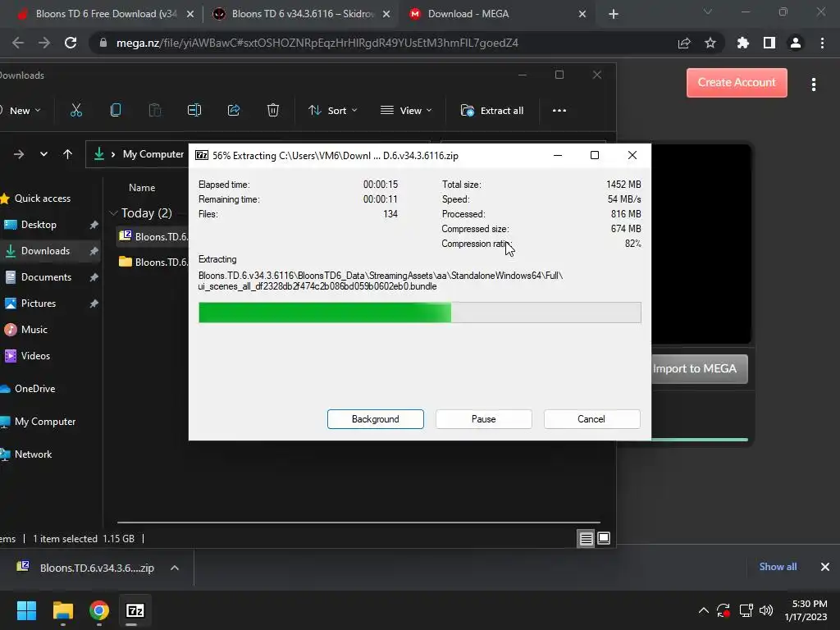Click the Delete trash icon in Explorer

(273, 111)
